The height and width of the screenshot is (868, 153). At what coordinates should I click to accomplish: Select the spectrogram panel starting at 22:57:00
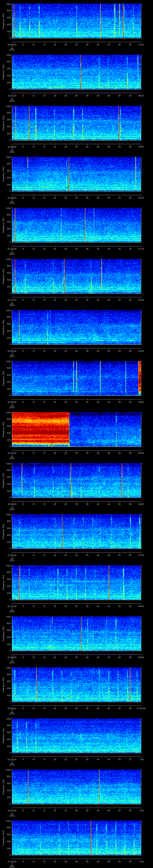(x=77, y=583)
